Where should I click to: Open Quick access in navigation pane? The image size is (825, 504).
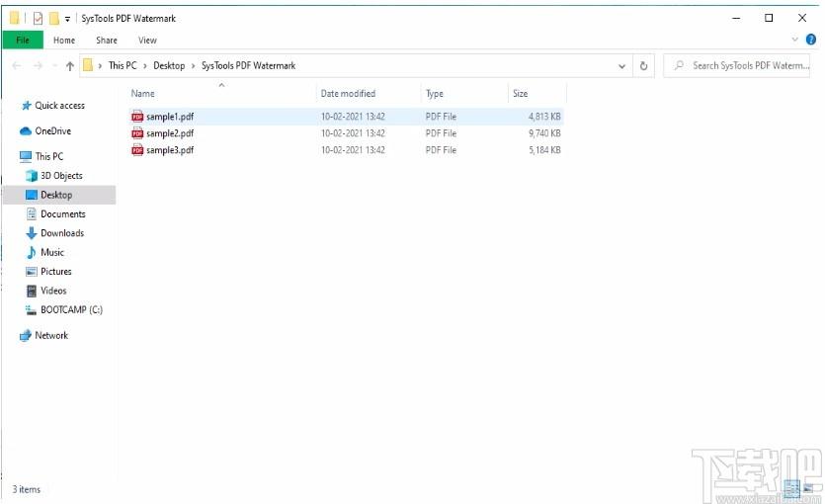click(59, 105)
